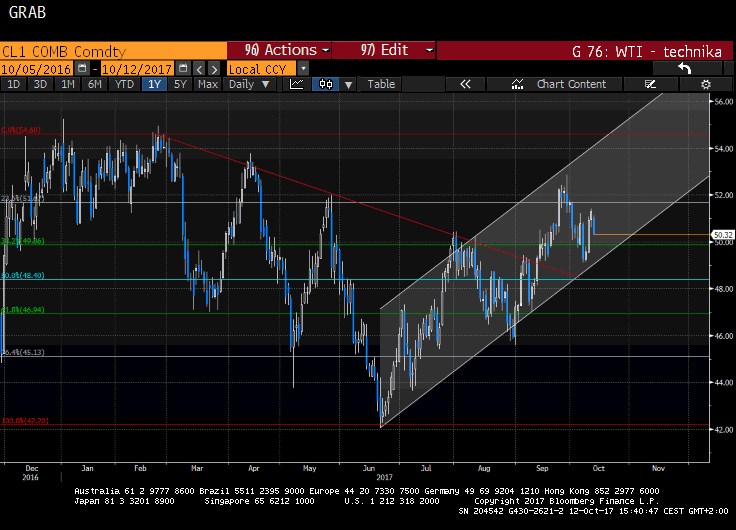Collapse panel with double left chevron
The height and width of the screenshot is (530, 736).
(x=465, y=84)
